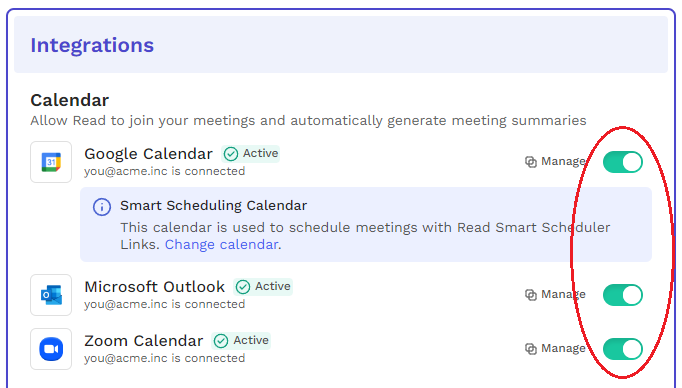The height and width of the screenshot is (388, 682).
Task: Open the Change calendar link
Action: (221, 244)
